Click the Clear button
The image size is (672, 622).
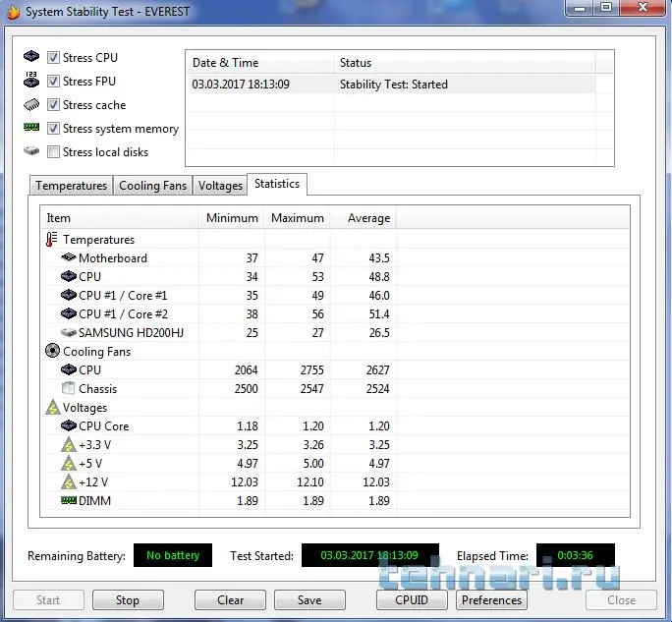click(230, 599)
